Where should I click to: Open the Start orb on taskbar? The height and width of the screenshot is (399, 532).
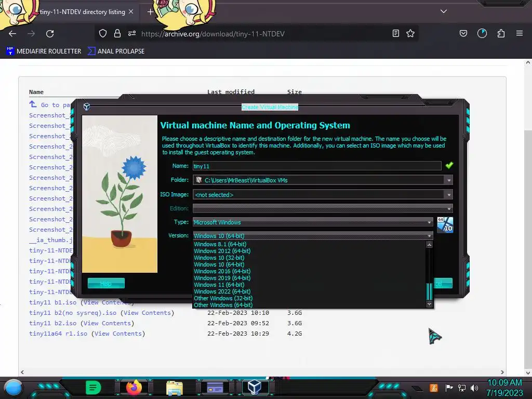tap(13, 388)
